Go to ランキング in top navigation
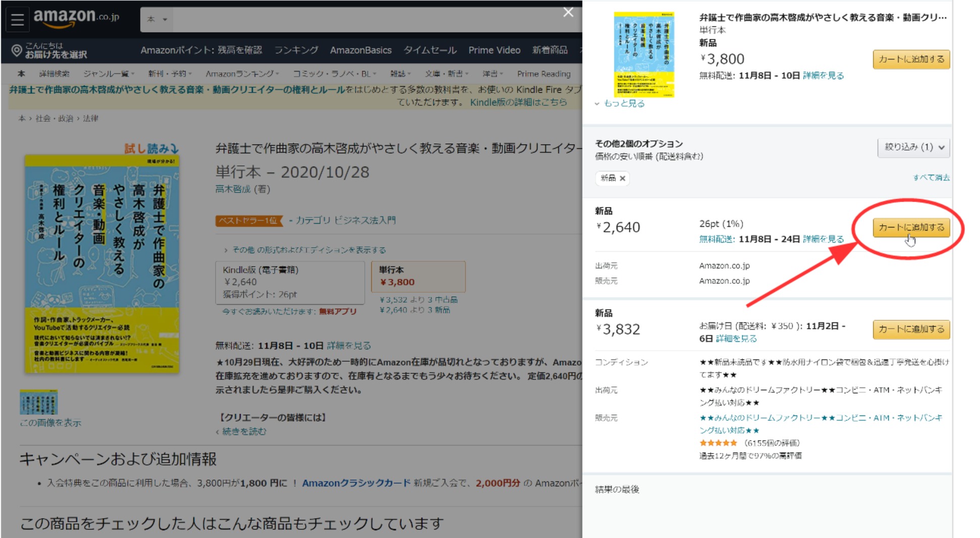This screenshot has width=980, height=538. [x=296, y=50]
